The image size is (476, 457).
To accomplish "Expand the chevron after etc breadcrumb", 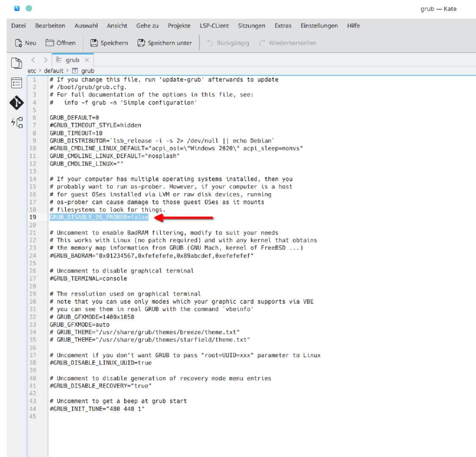I will [x=40, y=70].
